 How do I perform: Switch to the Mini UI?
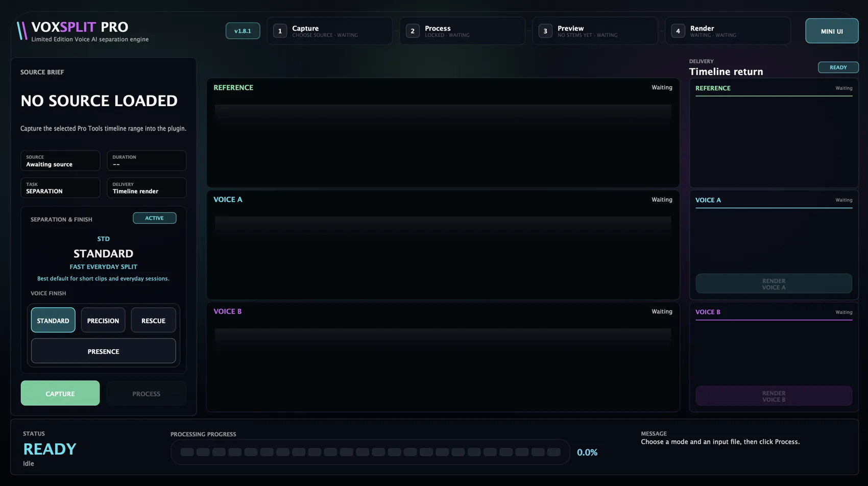(x=832, y=31)
